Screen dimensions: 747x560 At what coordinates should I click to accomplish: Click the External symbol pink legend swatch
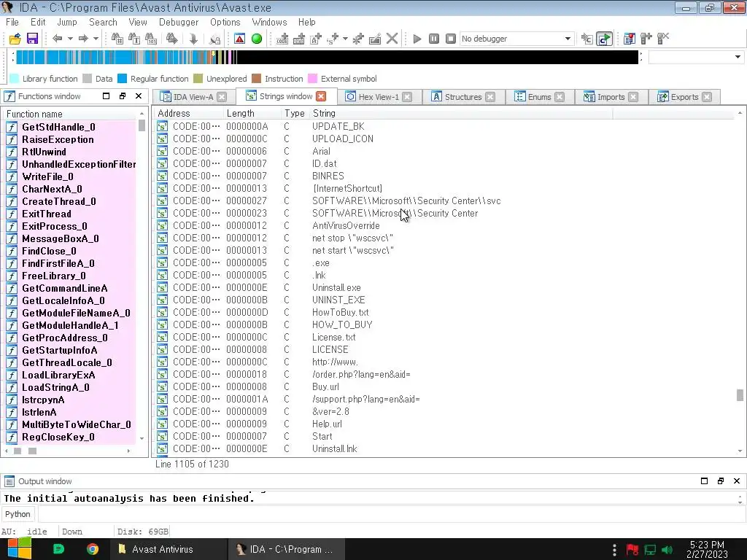click(x=312, y=79)
